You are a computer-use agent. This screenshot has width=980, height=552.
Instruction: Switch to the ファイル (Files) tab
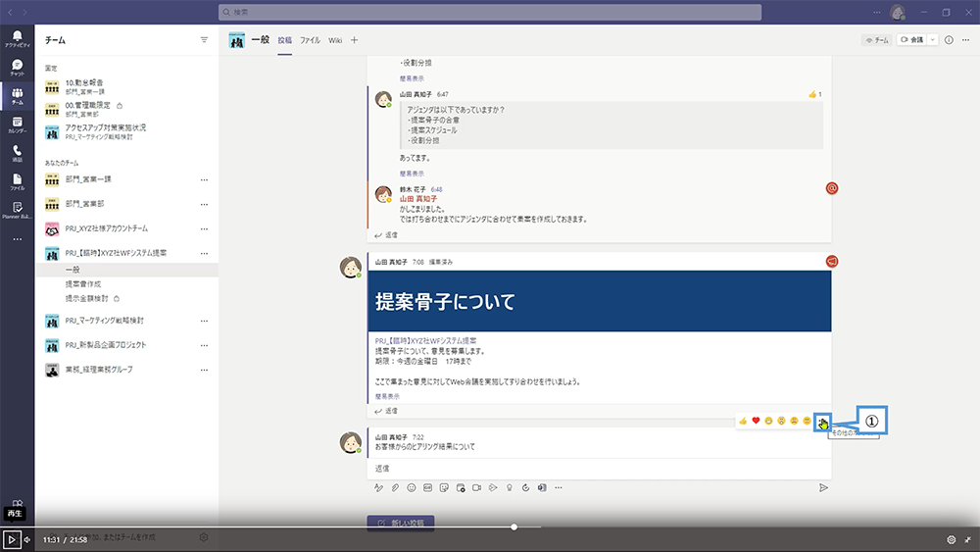tap(310, 40)
